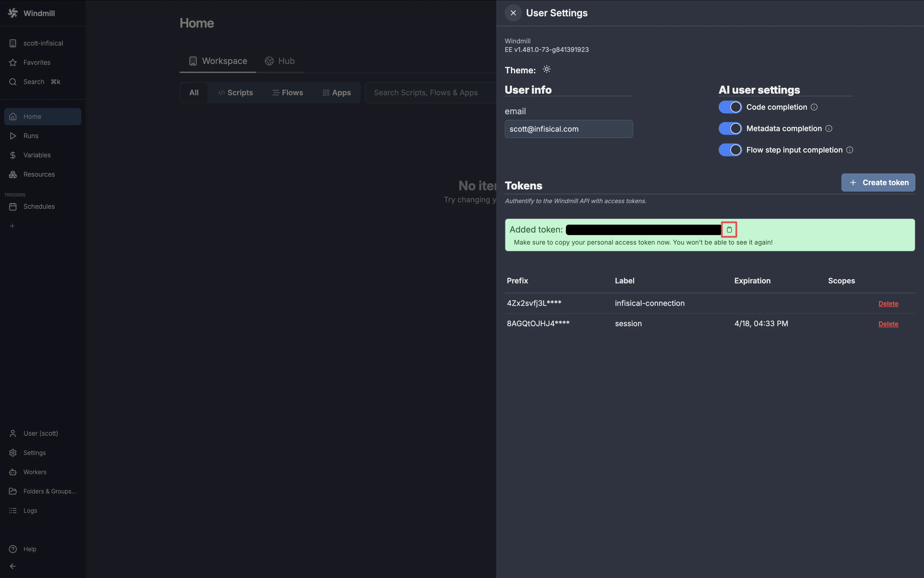Open Workers in the sidebar

pos(43,472)
